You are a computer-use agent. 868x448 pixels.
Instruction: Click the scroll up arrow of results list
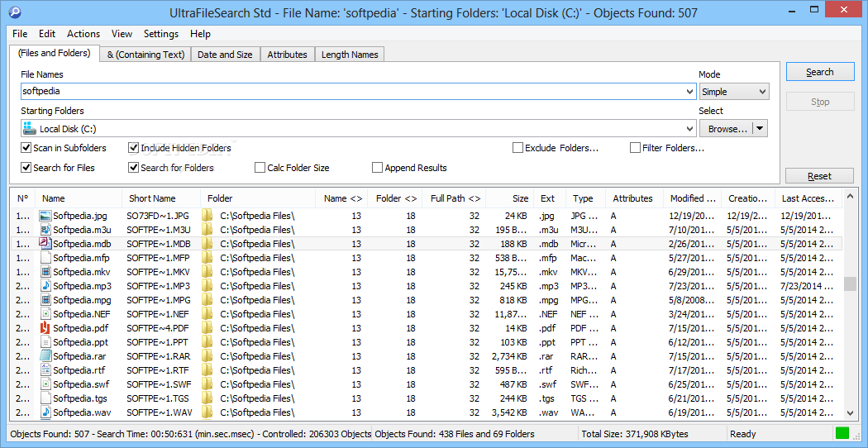pos(850,195)
